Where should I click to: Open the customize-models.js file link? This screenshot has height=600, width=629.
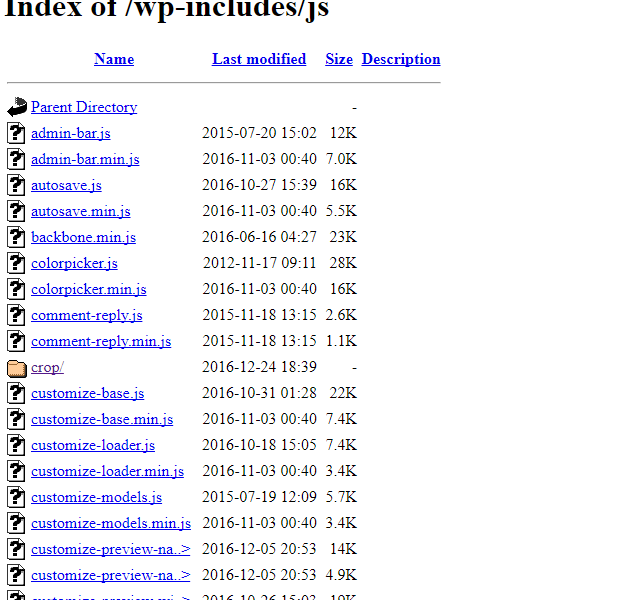click(x=96, y=497)
